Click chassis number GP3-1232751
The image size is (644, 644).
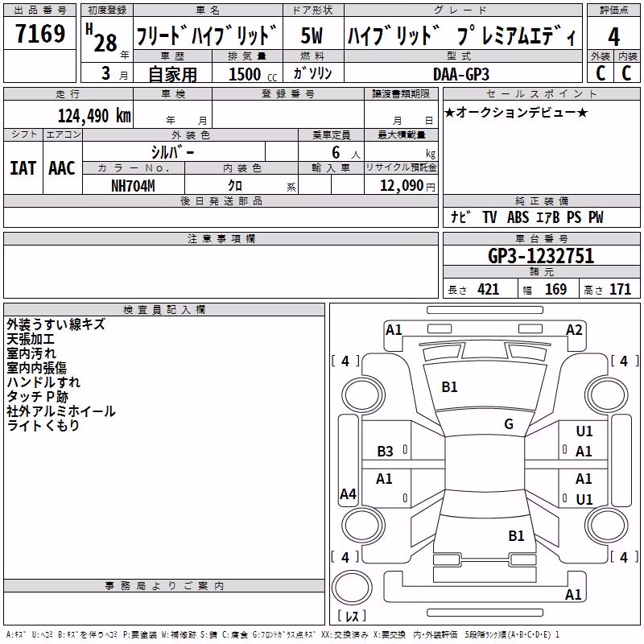click(x=541, y=256)
